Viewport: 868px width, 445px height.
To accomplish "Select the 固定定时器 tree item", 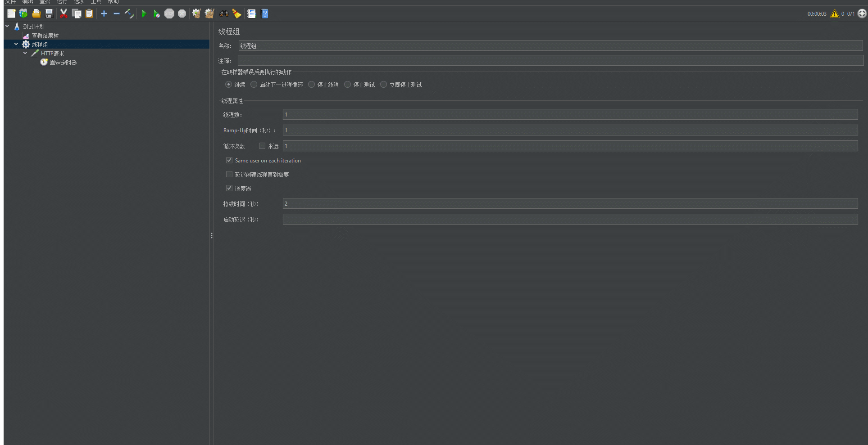I will (x=63, y=63).
